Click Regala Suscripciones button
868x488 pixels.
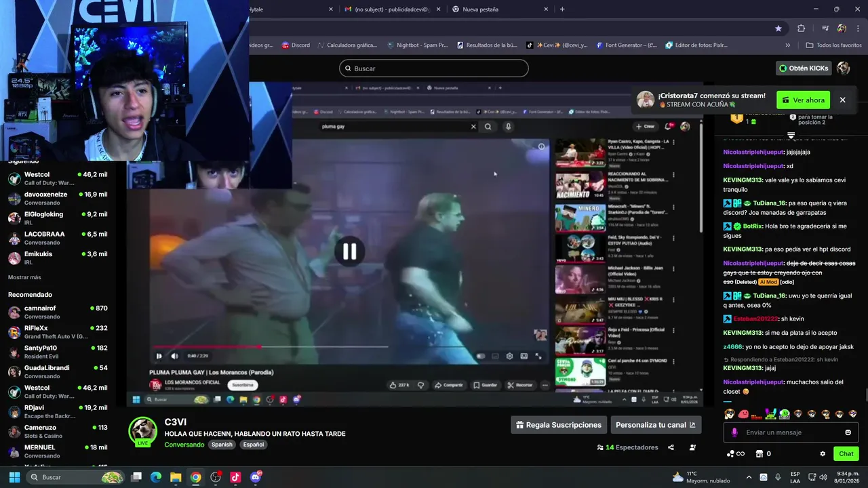[559, 425]
